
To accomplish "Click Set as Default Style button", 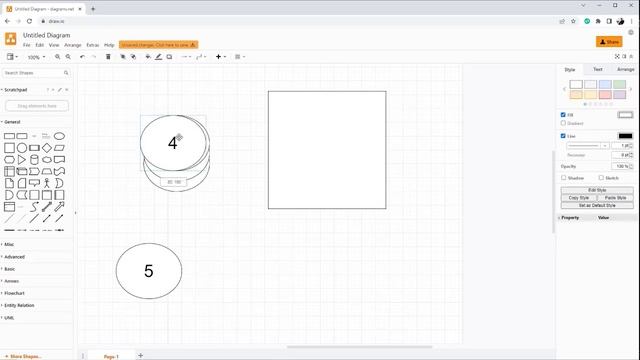I will 597,205.
